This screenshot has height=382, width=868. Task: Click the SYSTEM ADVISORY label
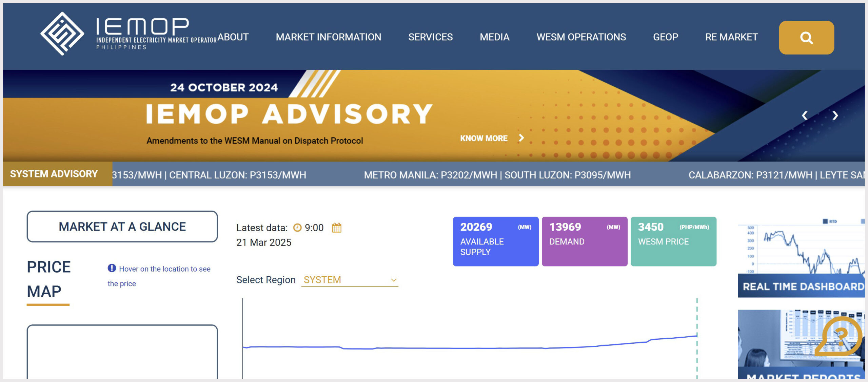pyautogui.click(x=54, y=174)
